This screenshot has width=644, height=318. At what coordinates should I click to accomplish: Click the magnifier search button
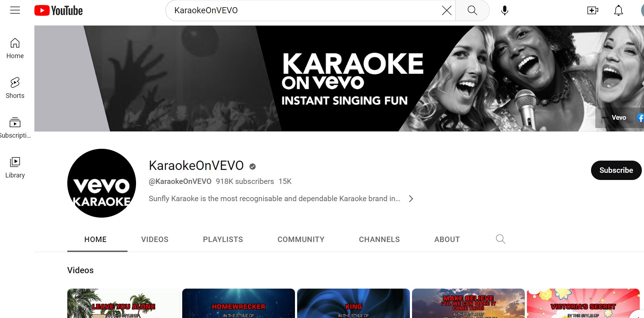tap(472, 10)
